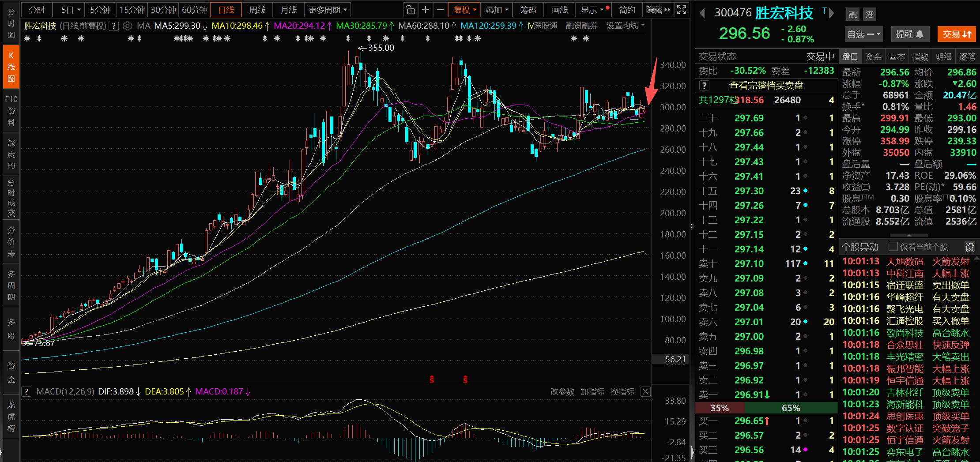Click 换指标 to change the indicator
This screenshot has width=980, height=462.
pyautogui.click(x=622, y=391)
